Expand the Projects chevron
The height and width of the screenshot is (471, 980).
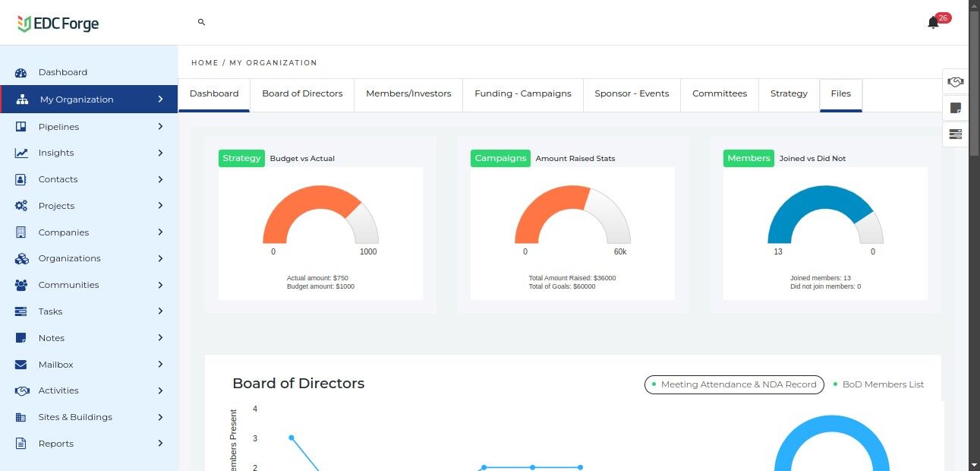point(160,206)
